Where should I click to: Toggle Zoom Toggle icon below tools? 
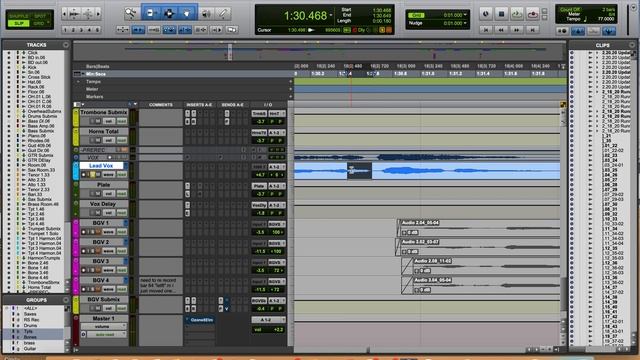coord(122,30)
